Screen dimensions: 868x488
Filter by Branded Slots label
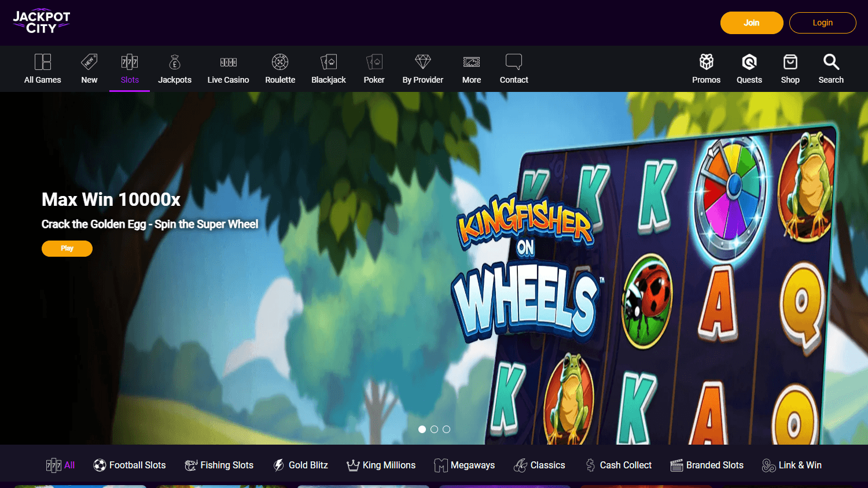click(715, 465)
